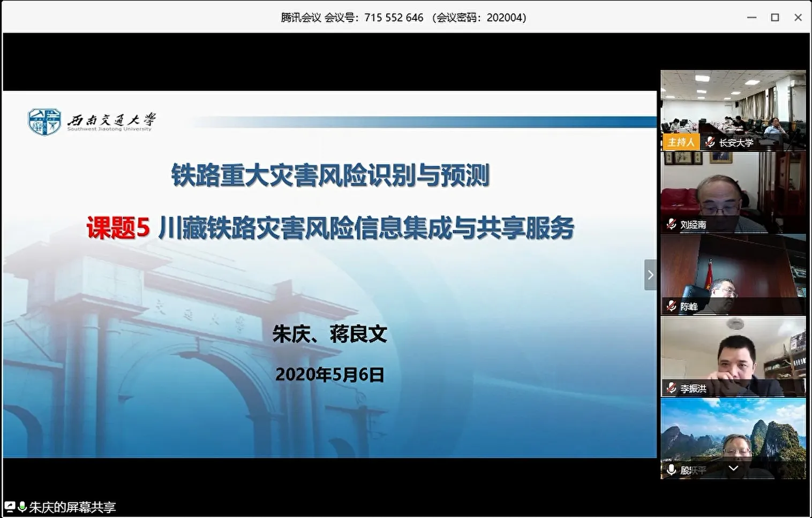Click the green microphone icon beside 朱庆的屏幕共享

(22, 506)
